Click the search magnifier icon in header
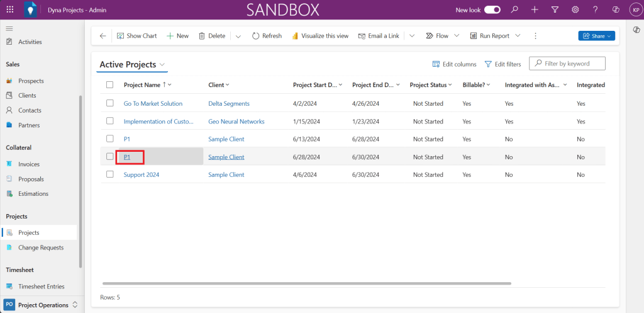The width and height of the screenshot is (644, 313). (514, 10)
